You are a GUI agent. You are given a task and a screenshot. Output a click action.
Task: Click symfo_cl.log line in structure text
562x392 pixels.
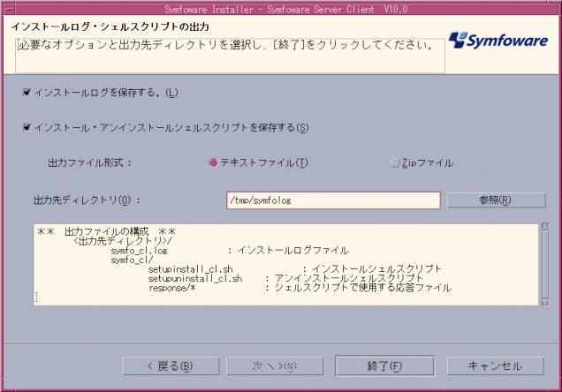tap(230, 250)
